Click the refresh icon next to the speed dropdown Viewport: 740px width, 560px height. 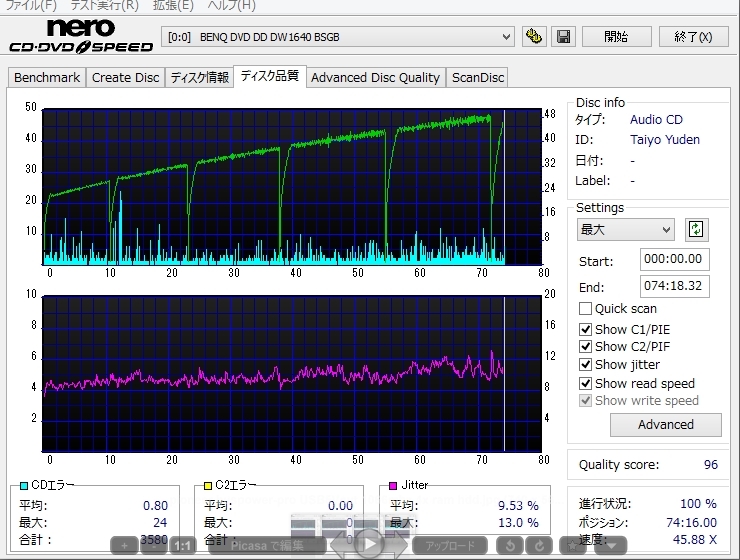tap(696, 230)
